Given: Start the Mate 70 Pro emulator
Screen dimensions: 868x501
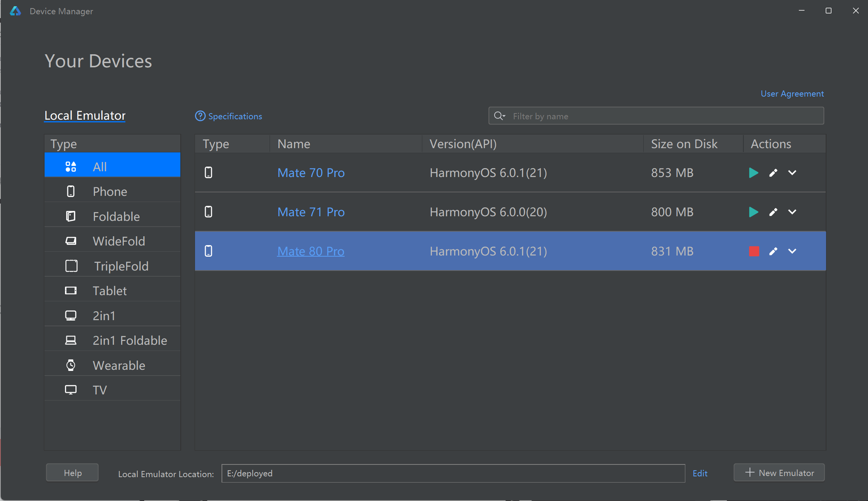Looking at the screenshot, I should [x=753, y=173].
